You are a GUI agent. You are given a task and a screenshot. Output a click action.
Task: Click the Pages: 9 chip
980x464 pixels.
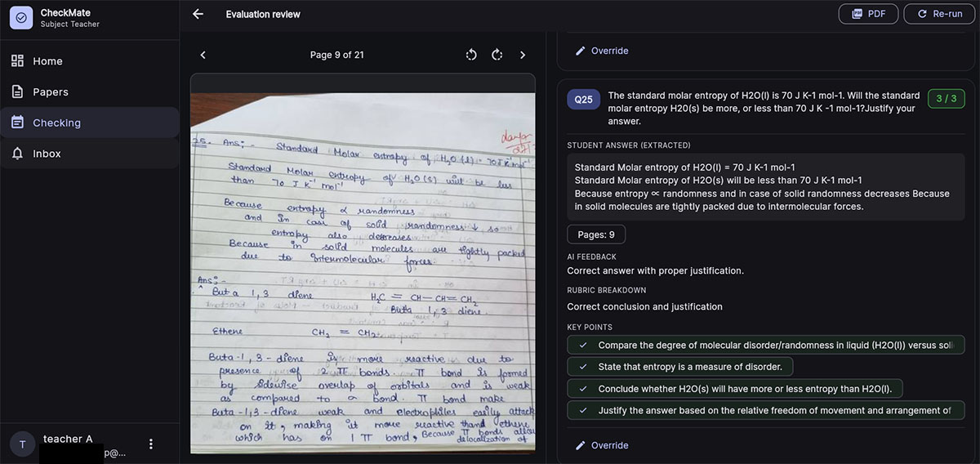pos(596,234)
